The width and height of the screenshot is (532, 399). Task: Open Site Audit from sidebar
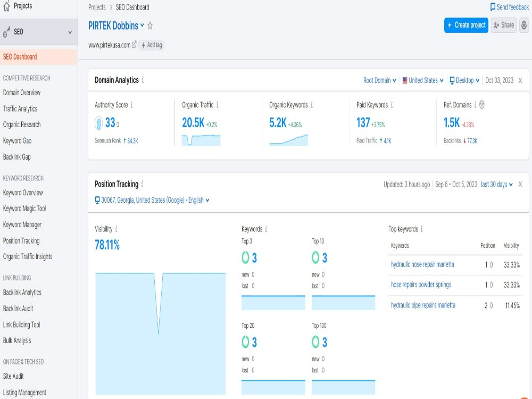13,376
